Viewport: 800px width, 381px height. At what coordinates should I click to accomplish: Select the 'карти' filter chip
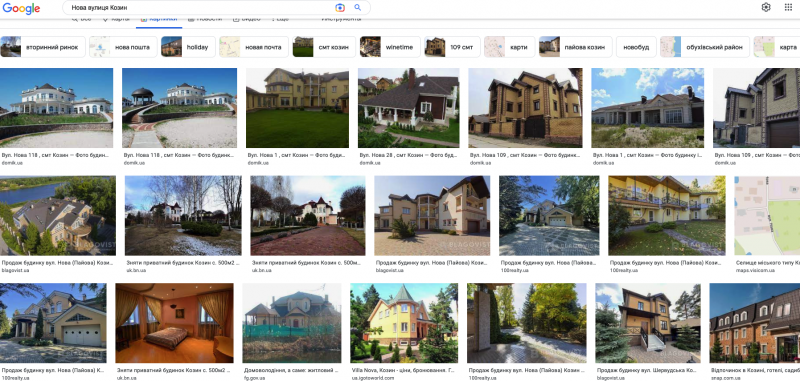510,47
